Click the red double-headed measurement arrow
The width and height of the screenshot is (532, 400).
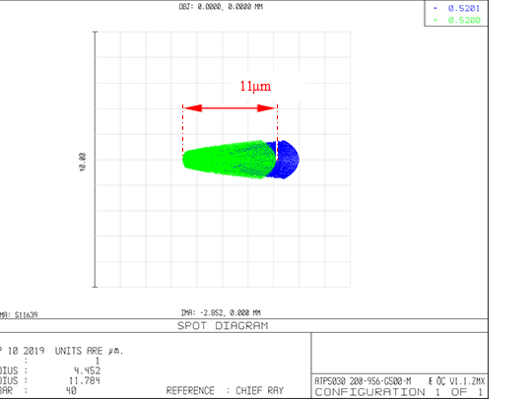pos(230,108)
